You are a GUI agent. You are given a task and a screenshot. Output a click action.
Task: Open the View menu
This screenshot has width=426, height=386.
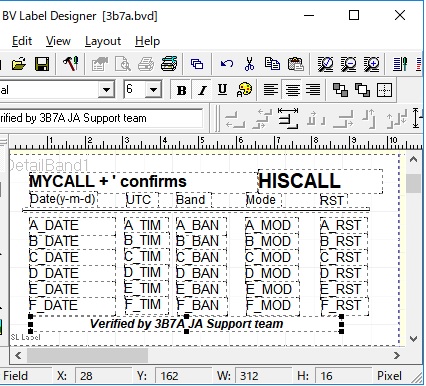(x=58, y=41)
